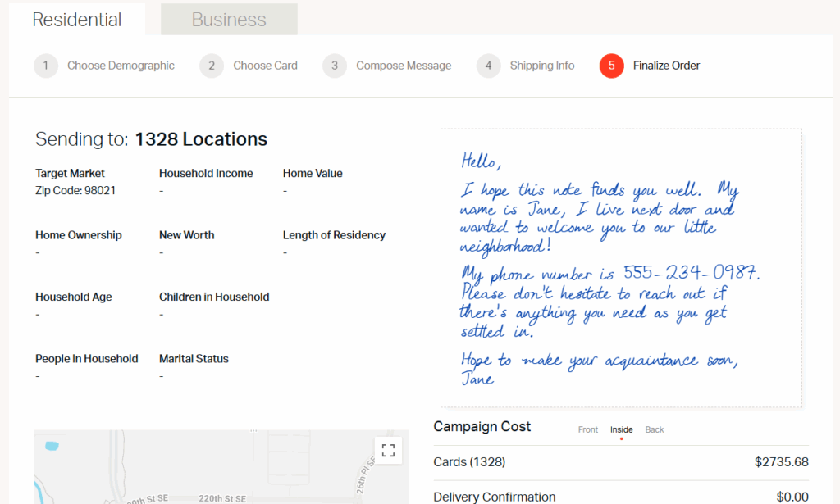Image resolution: width=840 pixels, height=504 pixels.
Task: Click the step 1 Choose Demographic circle
Action: click(x=45, y=66)
